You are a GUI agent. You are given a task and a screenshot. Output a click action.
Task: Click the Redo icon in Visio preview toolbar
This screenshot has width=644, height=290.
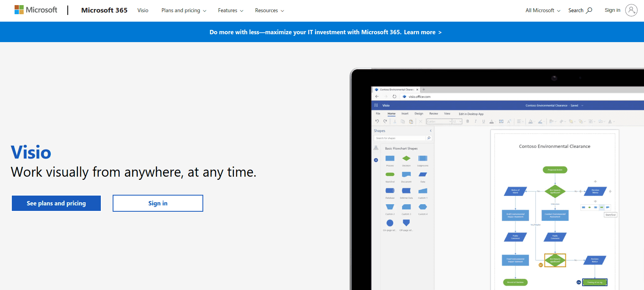click(x=385, y=122)
